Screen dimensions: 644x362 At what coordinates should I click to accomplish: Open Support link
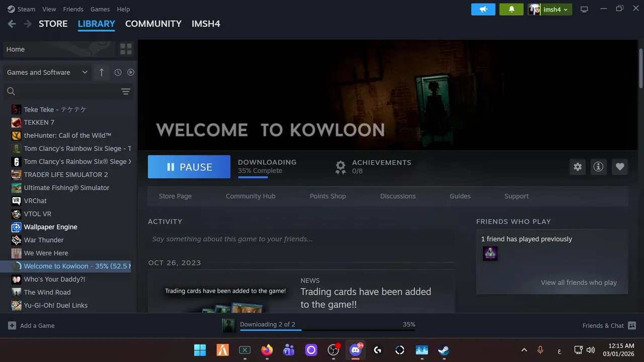coord(517,196)
